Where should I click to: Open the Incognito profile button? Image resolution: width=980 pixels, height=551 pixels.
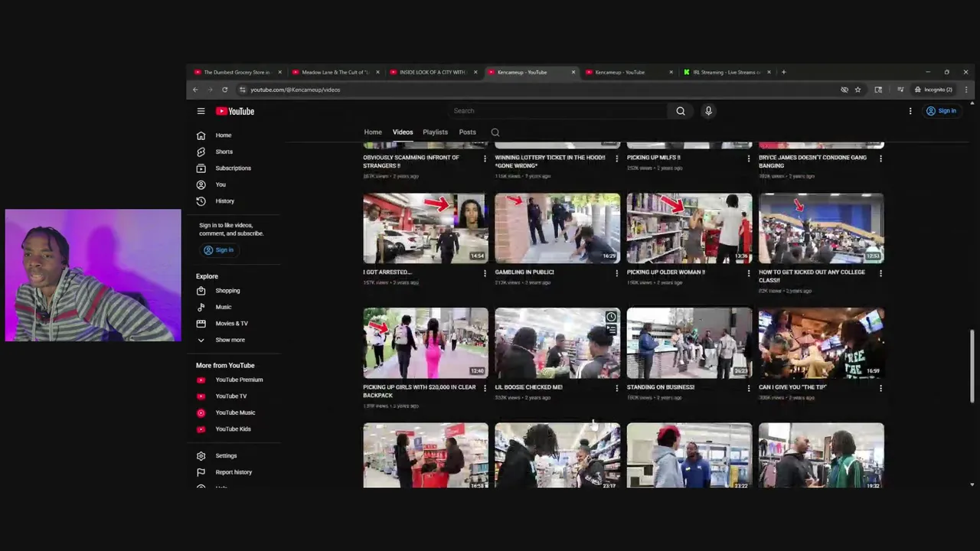click(933, 90)
